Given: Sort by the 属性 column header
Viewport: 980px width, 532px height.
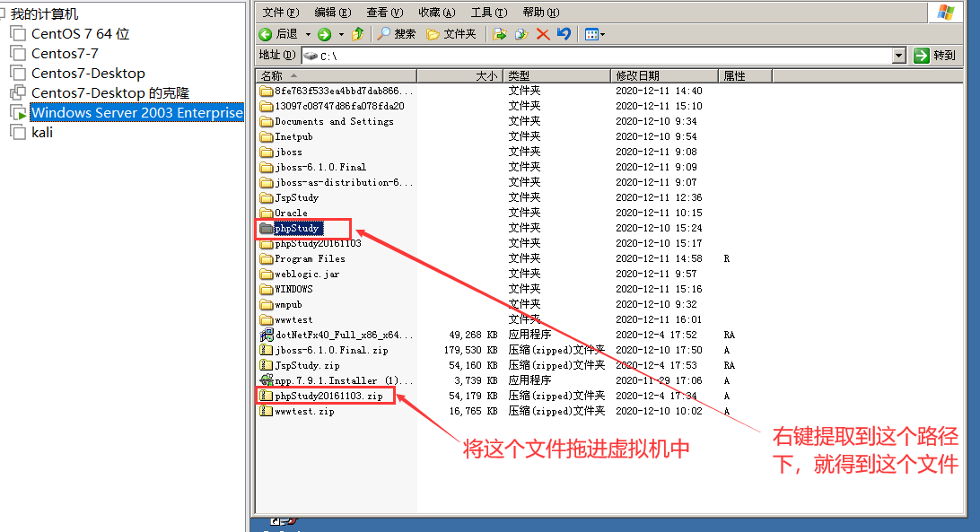Looking at the screenshot, I should 746,75.
